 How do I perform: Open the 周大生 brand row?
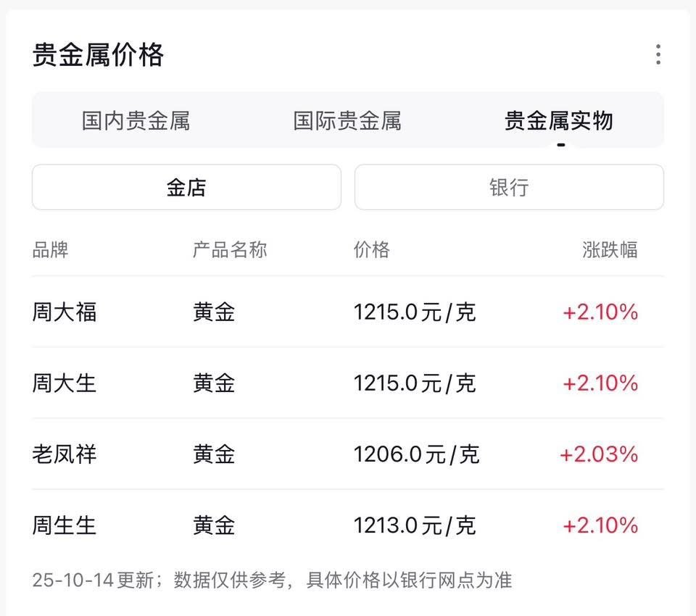pos(65,383)
